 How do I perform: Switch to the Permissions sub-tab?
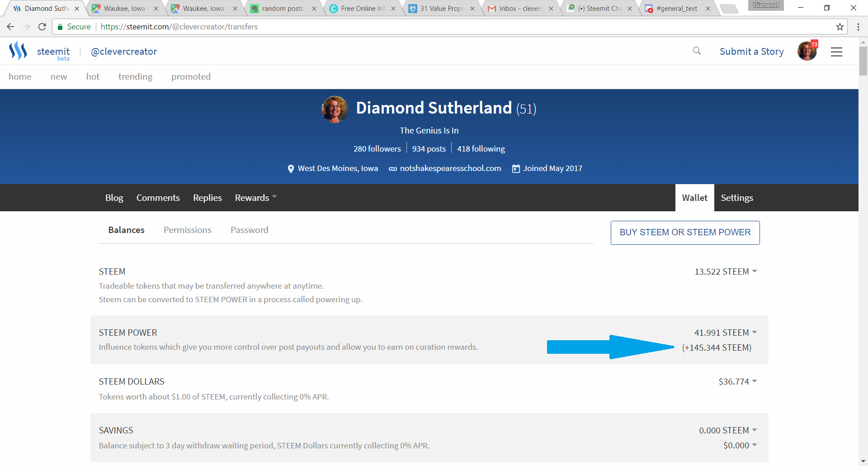(x=188, y=230)
